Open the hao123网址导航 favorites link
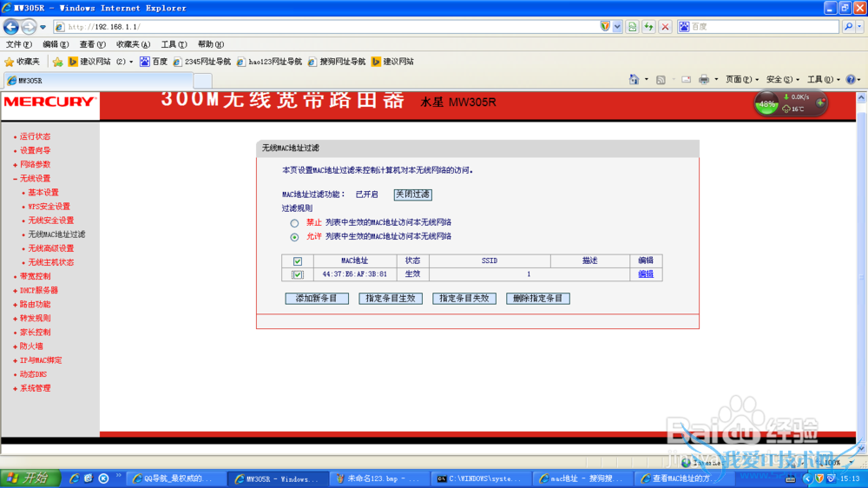Image resolution: width=868 pixels, height=488 pixels. point(269,62)
